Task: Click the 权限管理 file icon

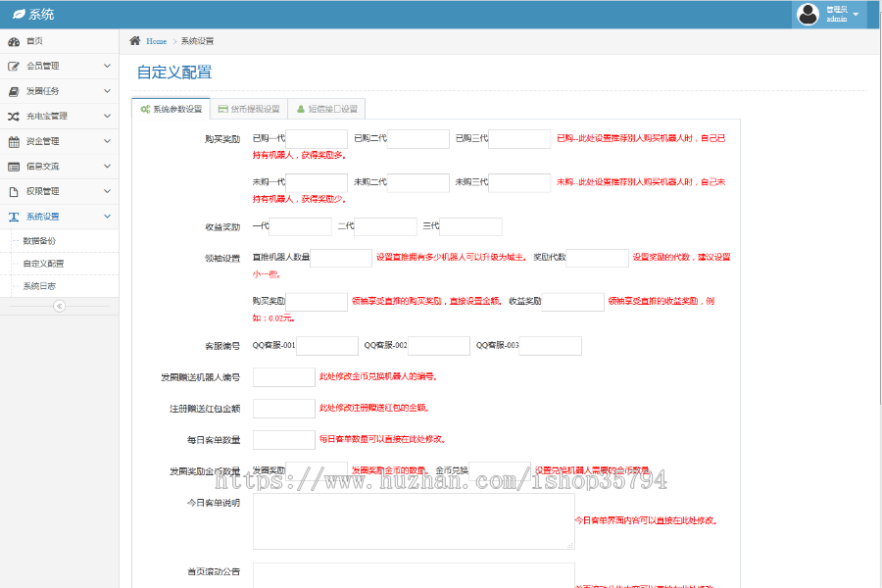Action: coord(14,192)
